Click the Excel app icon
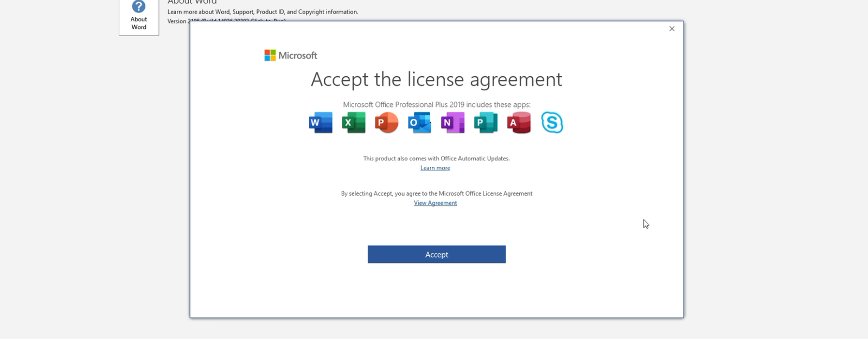The width and height of the screenshot is (868, 339). point(354,123)
